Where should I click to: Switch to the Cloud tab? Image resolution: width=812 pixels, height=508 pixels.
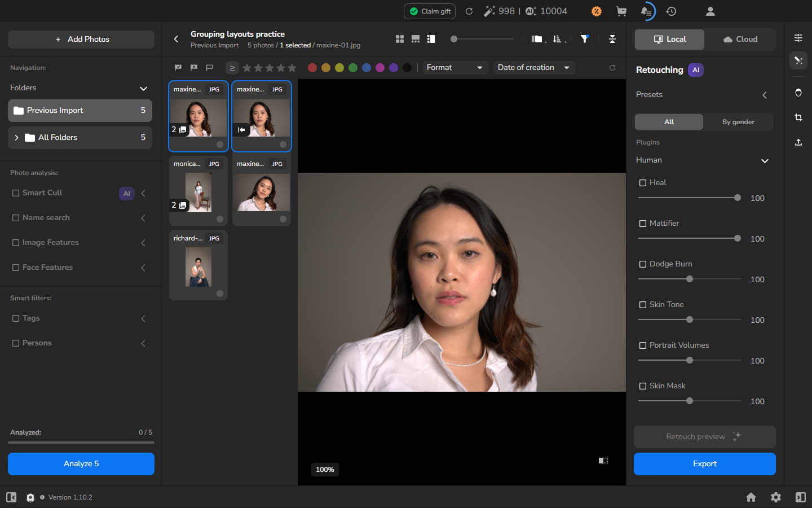740,40
